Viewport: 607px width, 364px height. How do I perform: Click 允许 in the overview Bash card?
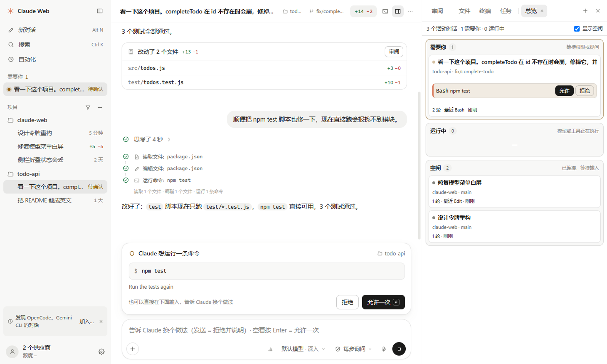pos(564,91)
